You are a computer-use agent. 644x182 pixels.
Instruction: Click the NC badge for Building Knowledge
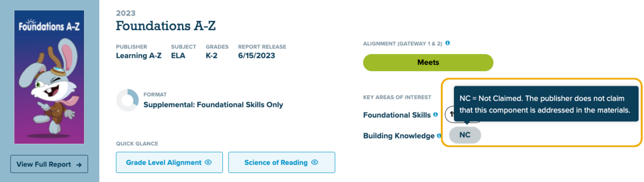465,135
